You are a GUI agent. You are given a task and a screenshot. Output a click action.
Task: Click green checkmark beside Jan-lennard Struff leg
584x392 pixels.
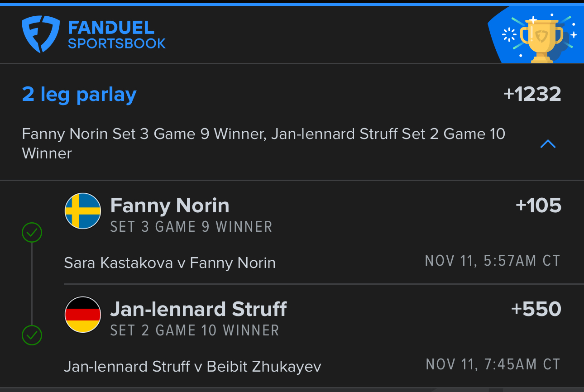click(x=32, y=335)
